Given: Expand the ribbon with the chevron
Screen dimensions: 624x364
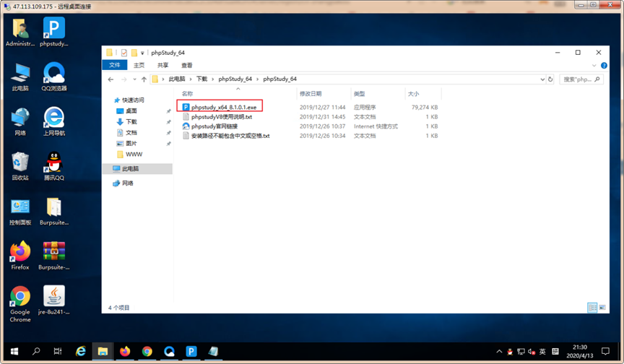Looking at the screenshot, I should pyautogui.click(x=594, y=65).
